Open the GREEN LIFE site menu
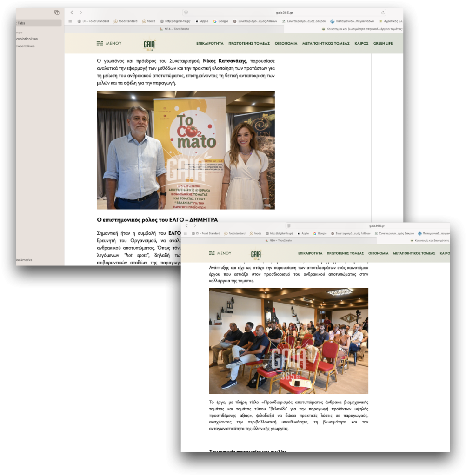Screen dimensions: 466x476 [383, 43]
